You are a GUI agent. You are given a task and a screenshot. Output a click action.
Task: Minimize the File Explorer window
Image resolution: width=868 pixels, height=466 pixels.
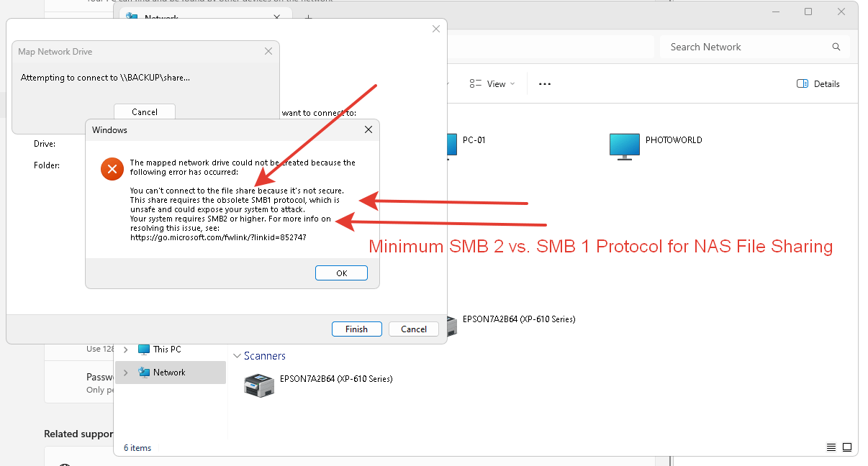775,12
